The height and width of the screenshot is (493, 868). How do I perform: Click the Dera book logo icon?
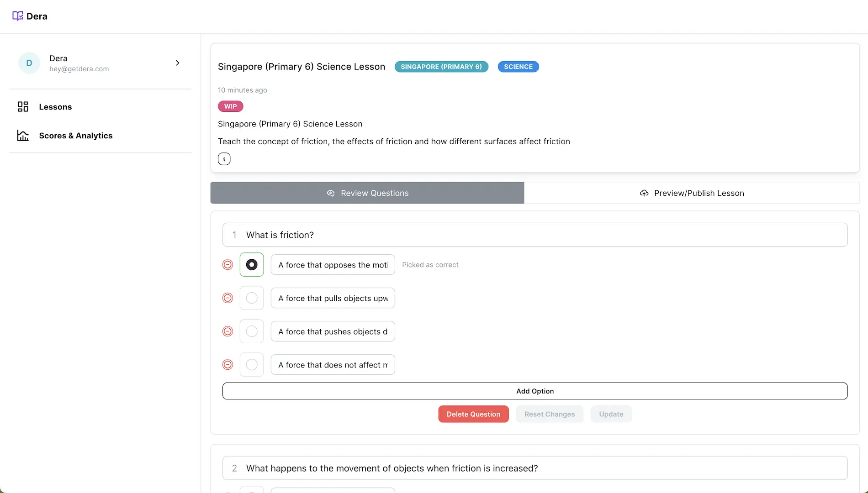coord(17,16)
